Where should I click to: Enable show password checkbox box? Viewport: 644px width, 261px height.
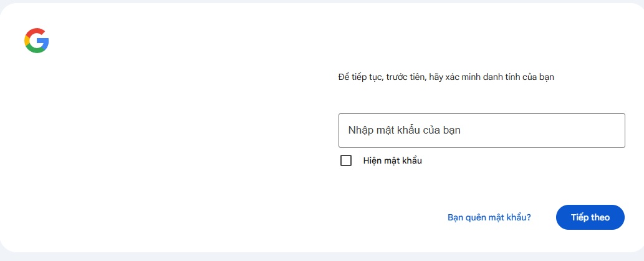pos(346,160)
